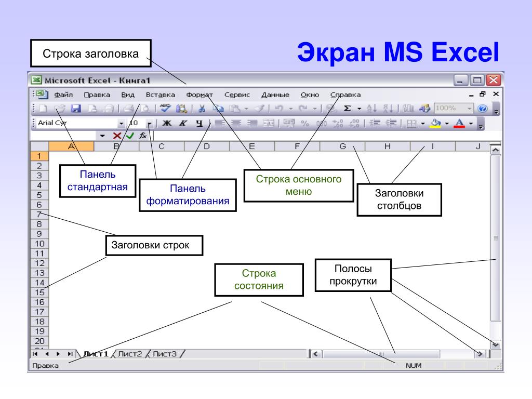The height and width of the screenshot is (399, 532).
Task: Expand the Undo history dropdown arrow
Action: (x=291, y=109)
